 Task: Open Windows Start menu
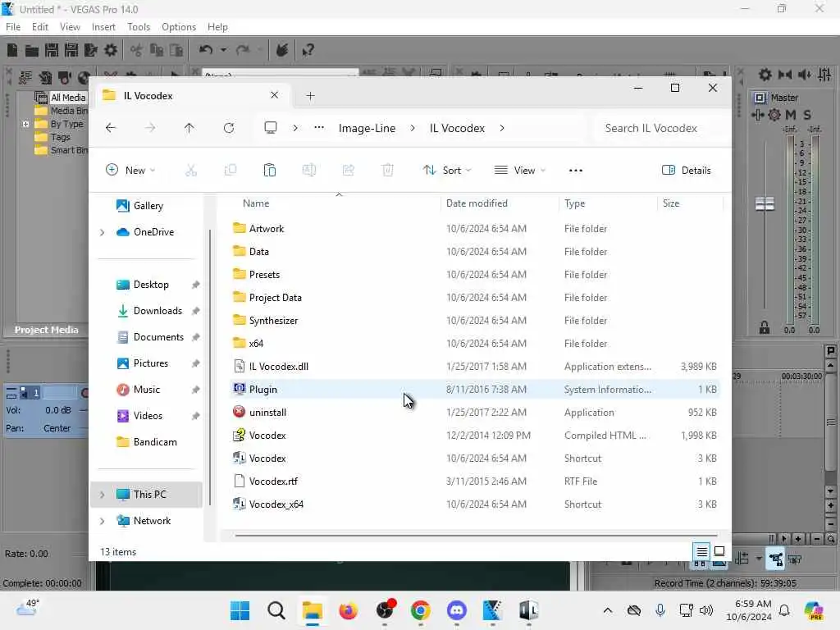(240, 610)
